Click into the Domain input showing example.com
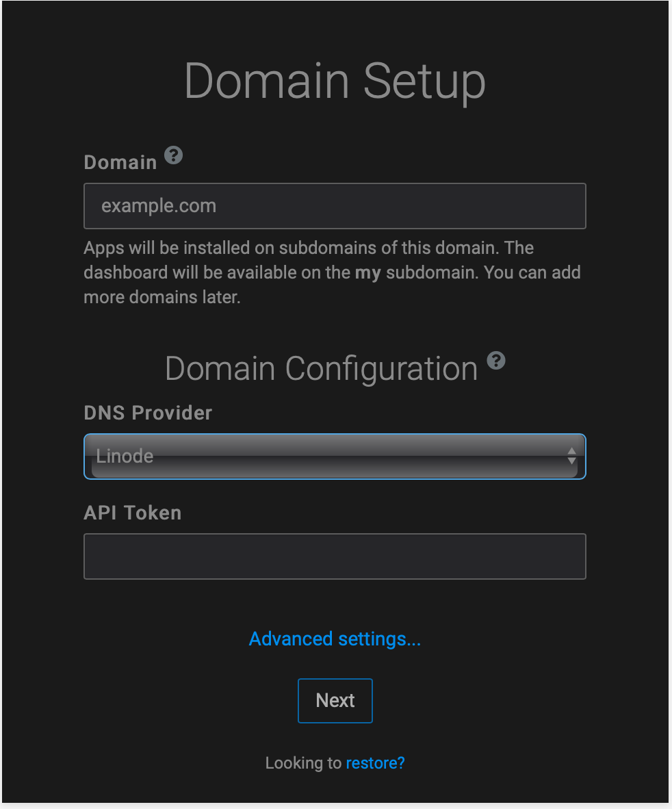This screenshot has width=672, height=809. point(335,205)
